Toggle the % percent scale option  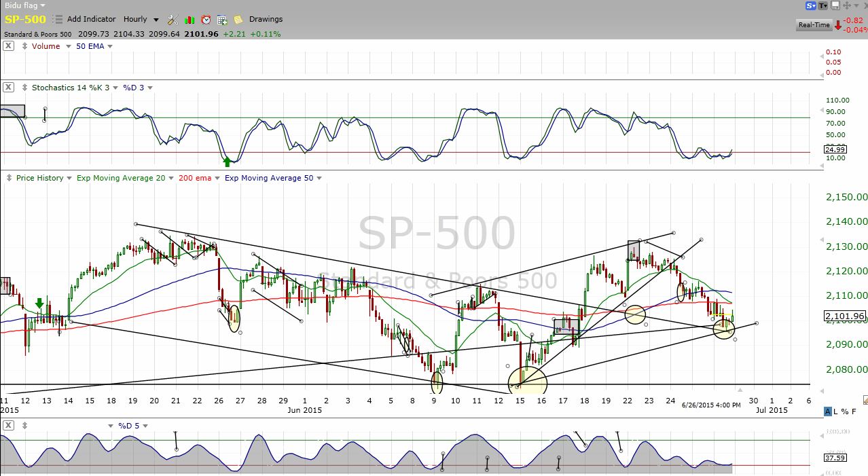(846, 411)
